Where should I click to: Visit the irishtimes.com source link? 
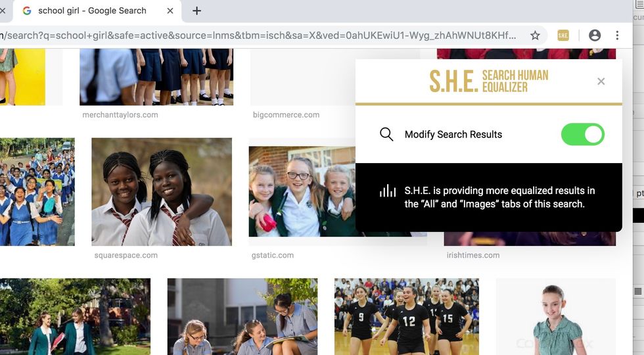tap(473, 255)
